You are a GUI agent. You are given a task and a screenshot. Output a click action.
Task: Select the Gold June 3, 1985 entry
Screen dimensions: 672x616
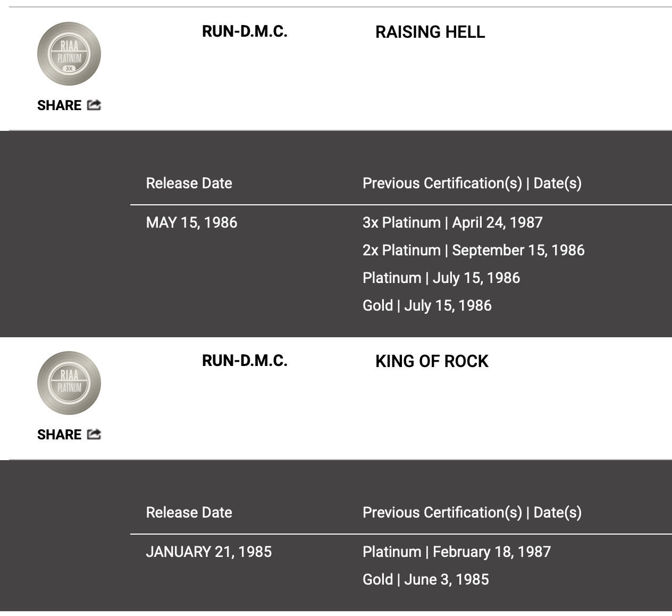pos(425,579)
